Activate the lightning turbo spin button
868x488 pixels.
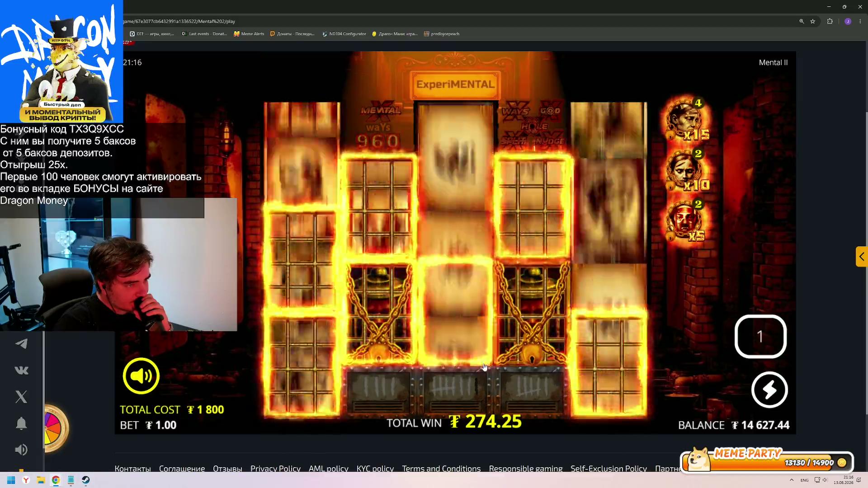pos(769,390)
